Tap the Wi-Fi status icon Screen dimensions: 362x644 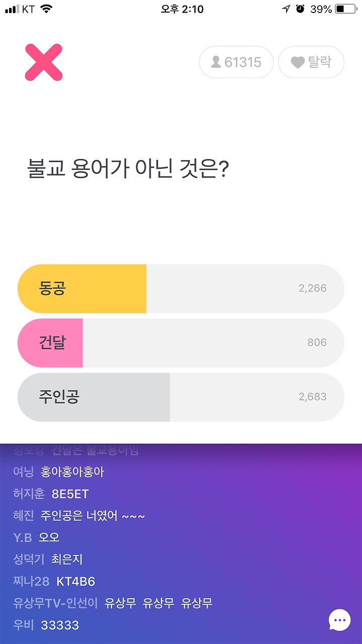46,9
